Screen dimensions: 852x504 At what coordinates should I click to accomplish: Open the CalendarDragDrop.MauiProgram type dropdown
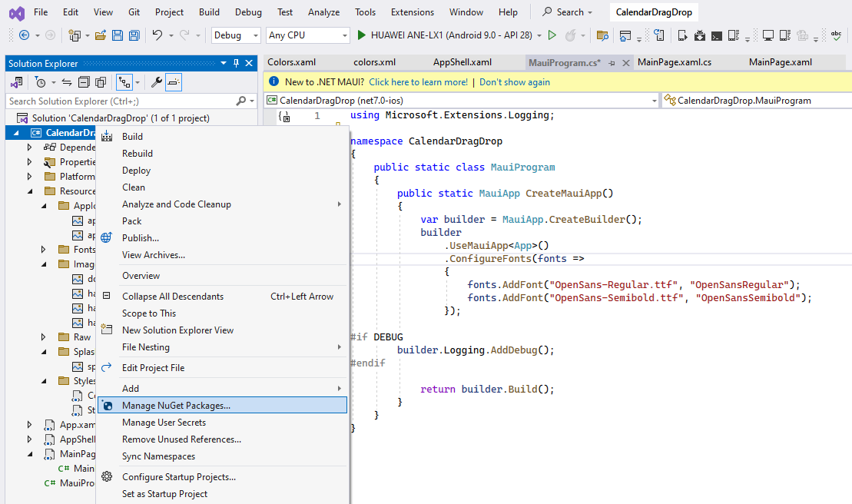[757, 101]
